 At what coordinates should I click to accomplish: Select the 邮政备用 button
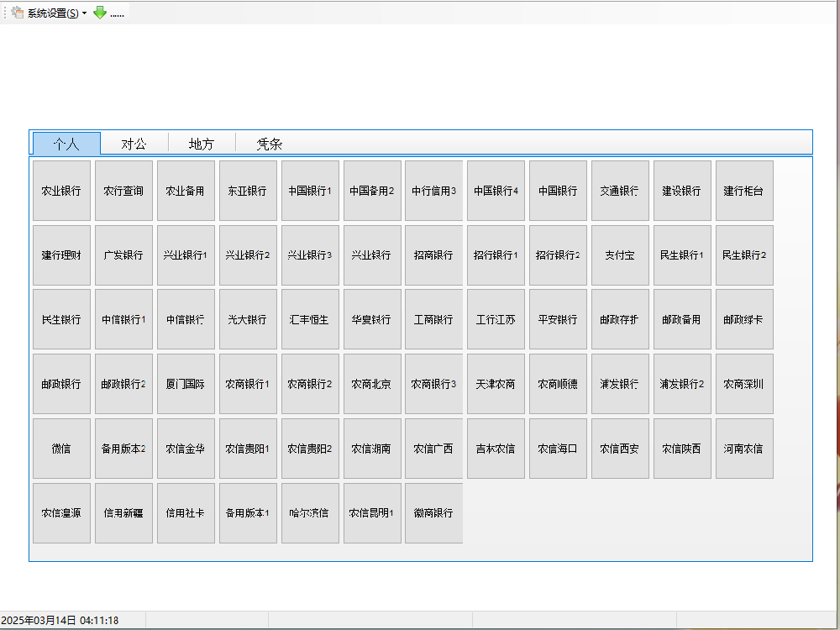tap(682, 320)
